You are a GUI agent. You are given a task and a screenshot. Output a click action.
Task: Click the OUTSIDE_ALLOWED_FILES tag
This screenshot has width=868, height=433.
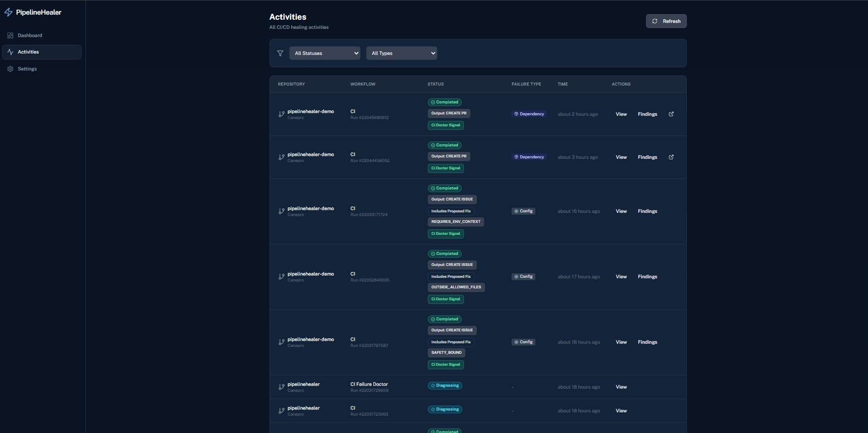[x=456, y=287]
